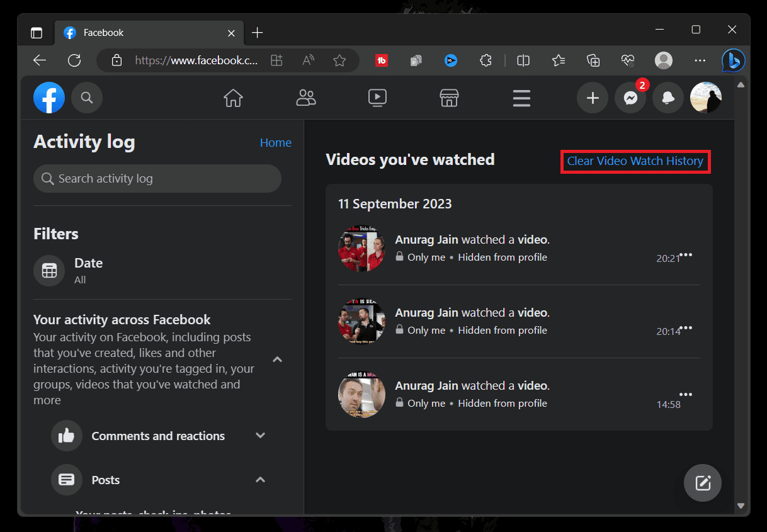
Task: Open the Watch video icon
Action: (x=377, y=98)
